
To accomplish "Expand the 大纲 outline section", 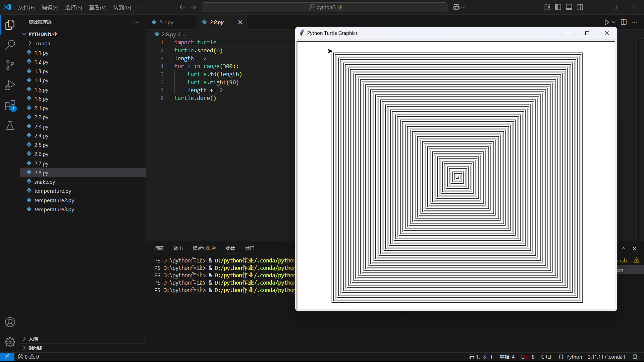I will pyautogui.click(x=33, y=339).
